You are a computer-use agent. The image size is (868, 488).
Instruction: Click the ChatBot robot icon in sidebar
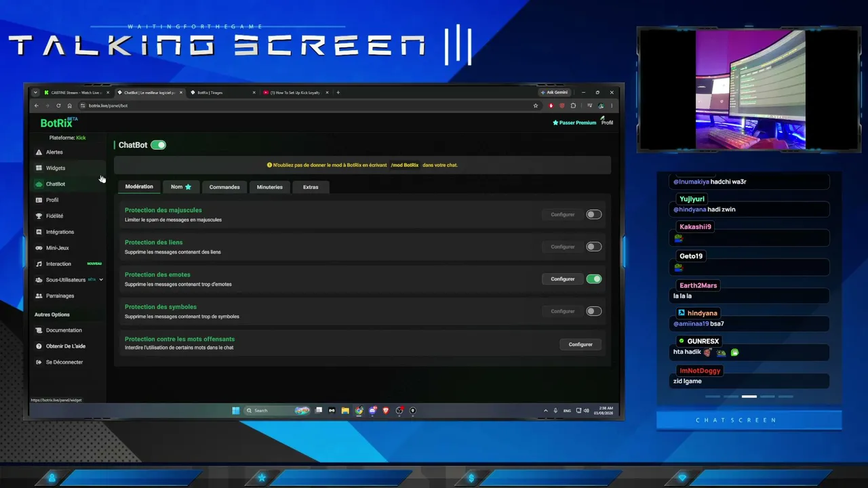click(x=39, y=184)
